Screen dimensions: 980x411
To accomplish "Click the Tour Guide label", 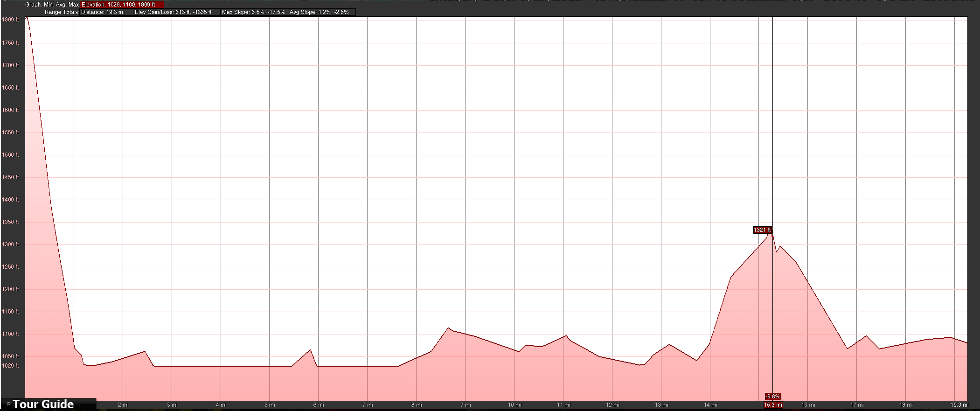I will (x=43, y=404).
